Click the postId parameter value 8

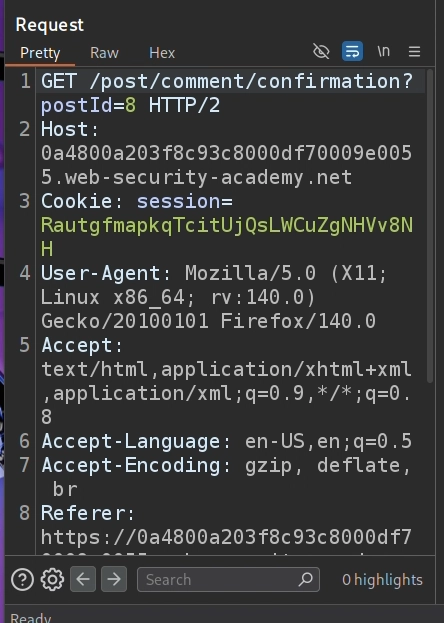[x=130, y=106]
